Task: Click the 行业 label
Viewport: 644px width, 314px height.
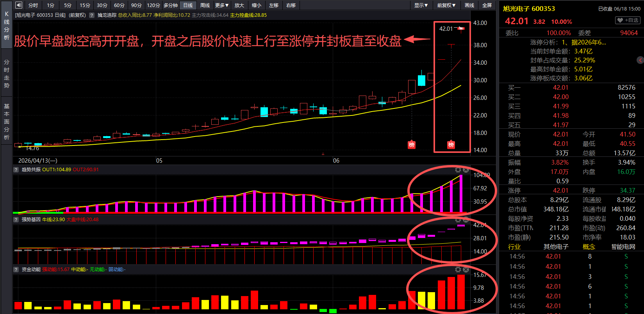Action: [x=514, y=247]
